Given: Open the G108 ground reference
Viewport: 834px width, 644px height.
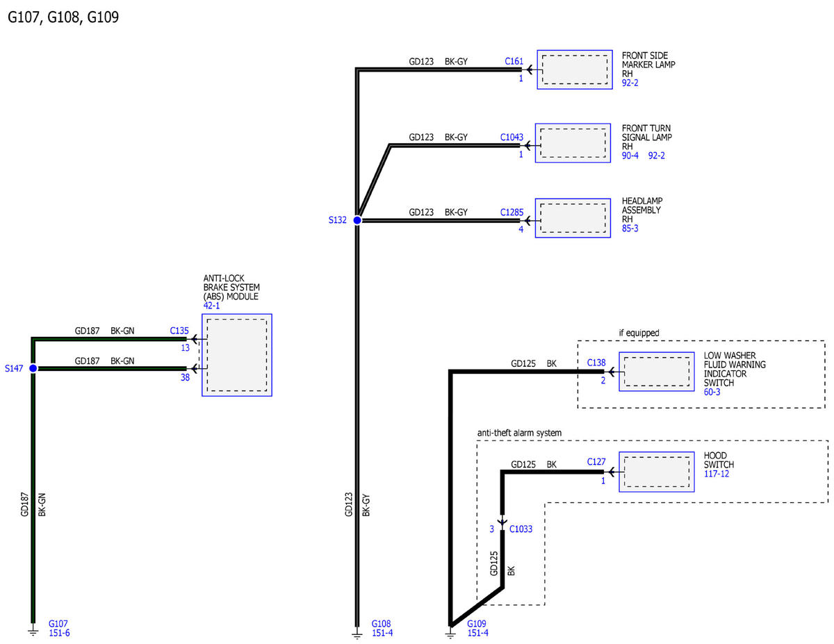Looking at the screenshot, I should pos(382,624).
